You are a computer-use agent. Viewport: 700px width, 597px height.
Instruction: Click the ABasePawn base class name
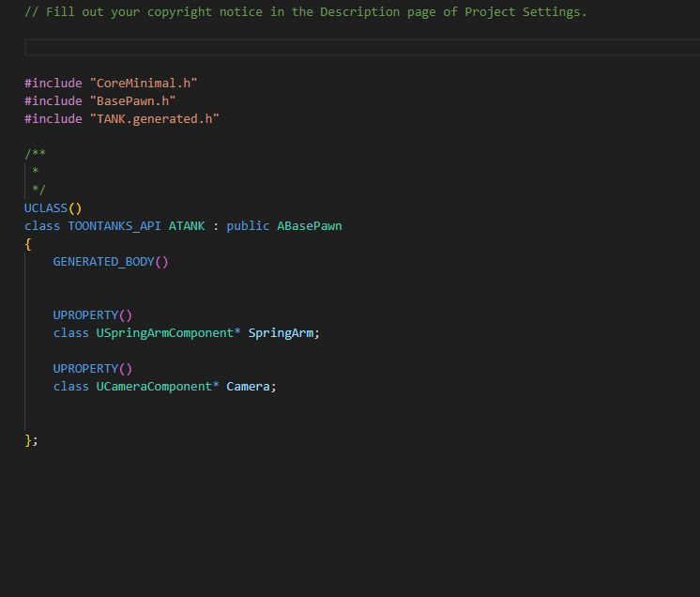[x=310, y=226]
